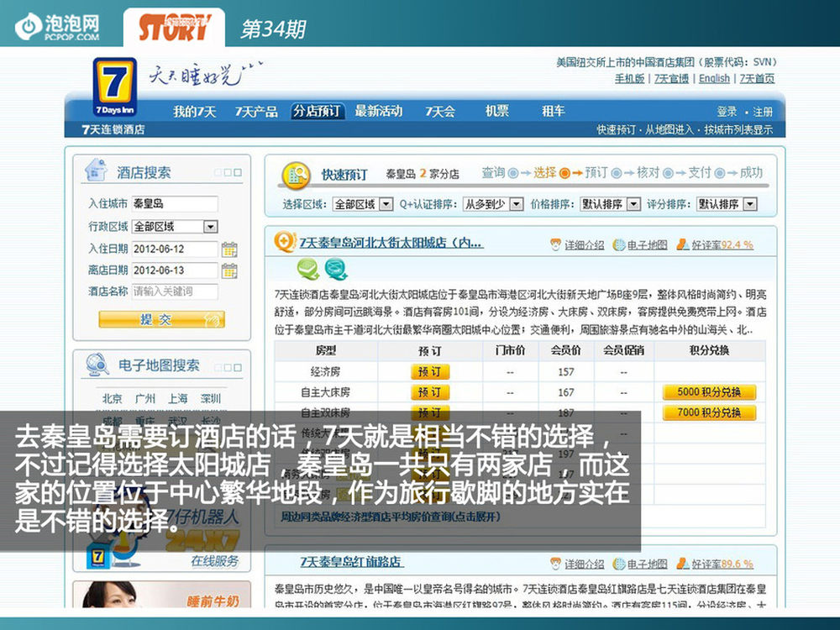Viewport: 840px width, 630px height.
Task: Click the 离店日期 date field
Action: click(175, 270)
